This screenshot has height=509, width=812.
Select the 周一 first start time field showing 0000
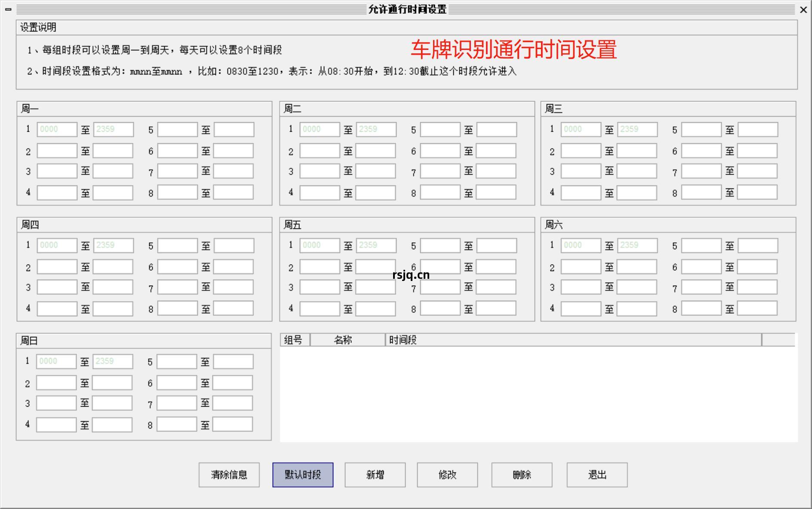pyautogui.click(x=56, y=129)
